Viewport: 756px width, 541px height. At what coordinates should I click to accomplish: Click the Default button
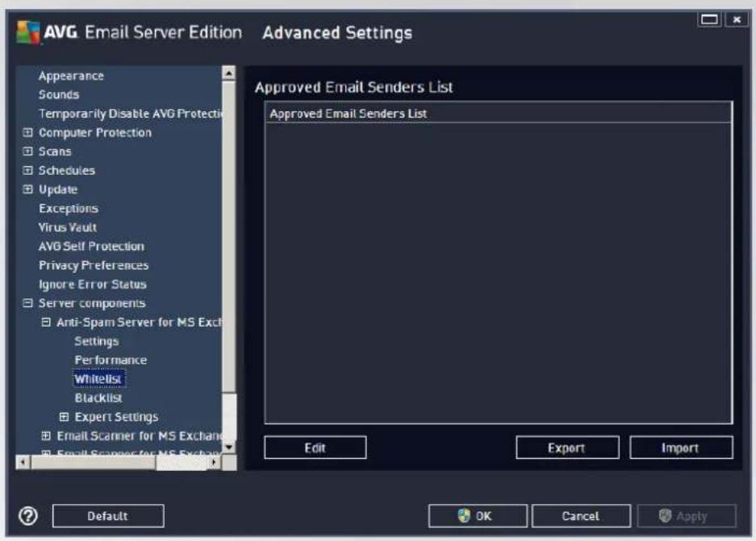(x=108, y=516)
